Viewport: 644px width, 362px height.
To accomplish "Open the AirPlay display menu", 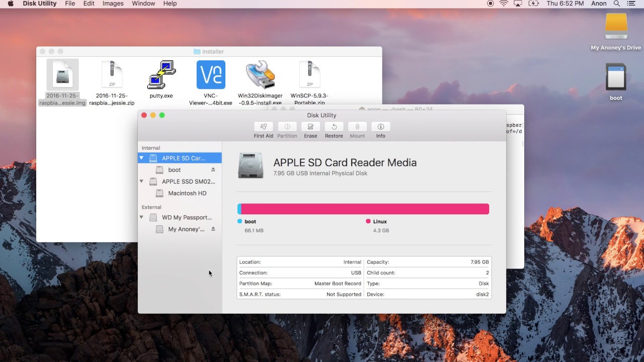I will tap(518, 4).
